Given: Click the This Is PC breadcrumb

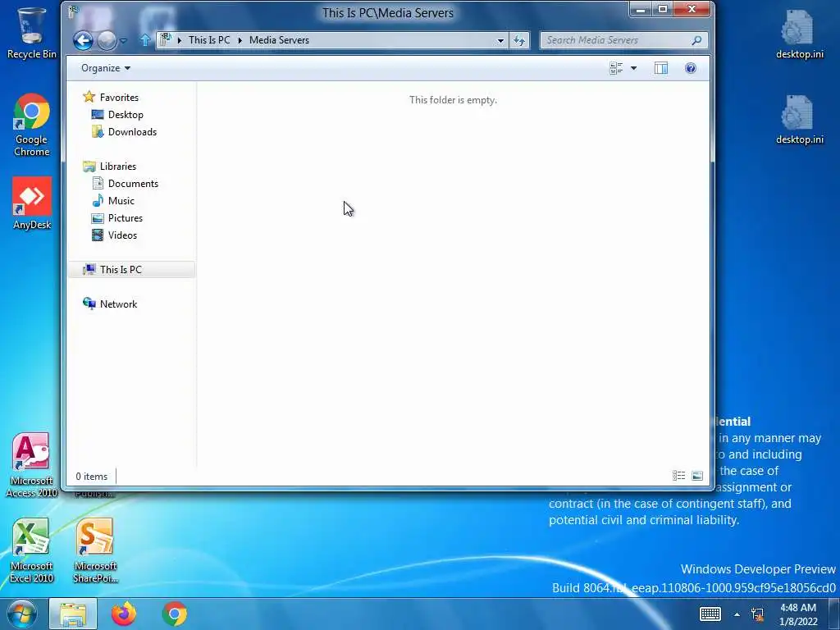Looking at the screenshot, I should point(209,40).
